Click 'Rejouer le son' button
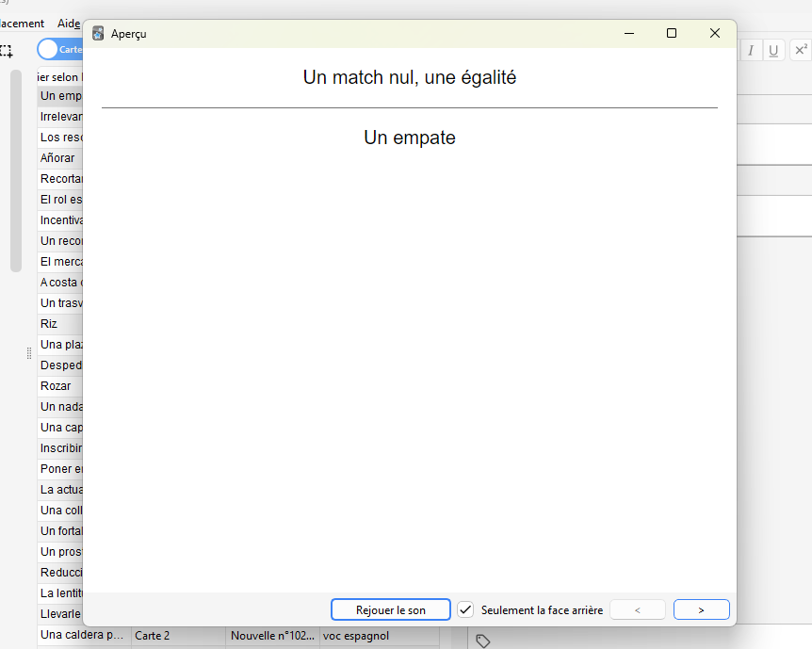The width and height of the screenshot is (812, 649). click(x=390, y=609)
